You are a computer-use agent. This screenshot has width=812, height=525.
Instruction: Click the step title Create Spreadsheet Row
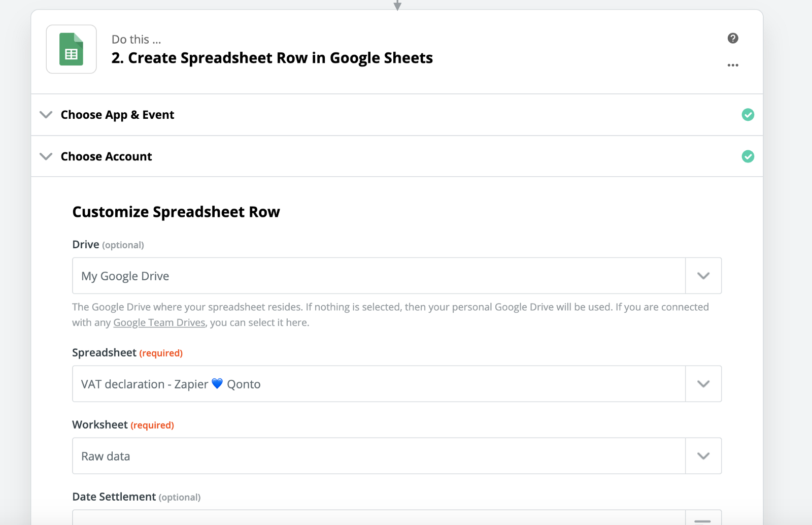point(273,58)
